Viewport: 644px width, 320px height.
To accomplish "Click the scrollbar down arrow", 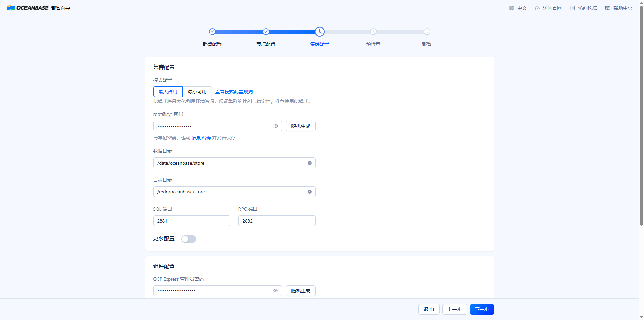I will coord(641,317).
